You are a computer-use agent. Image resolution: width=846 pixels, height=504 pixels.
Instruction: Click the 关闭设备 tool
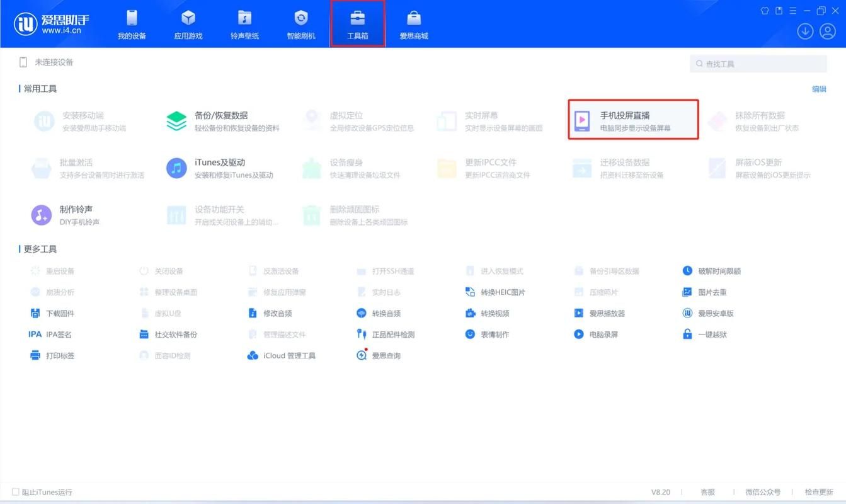point(161,271)
